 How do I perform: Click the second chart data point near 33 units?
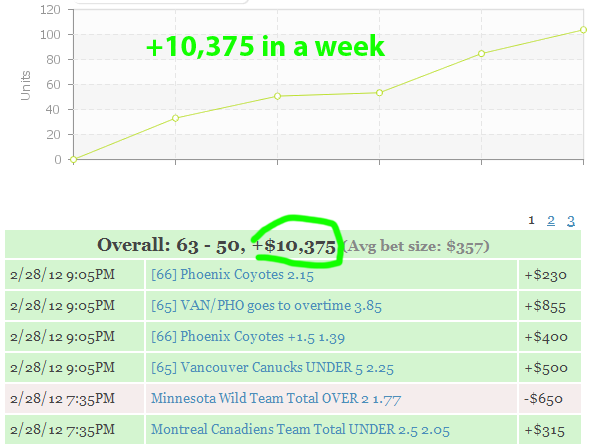point(175,118)
